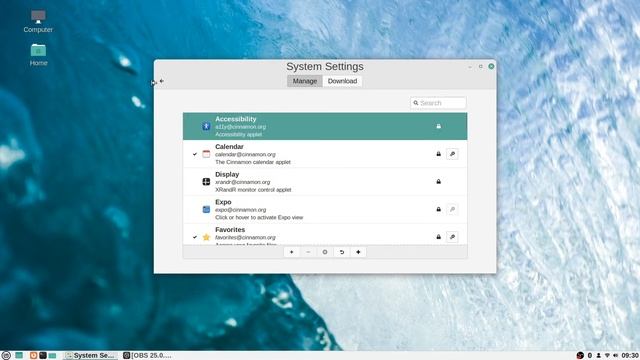Click the lock icon on Expo row
The image size is (640, 360).
point(438,209)
